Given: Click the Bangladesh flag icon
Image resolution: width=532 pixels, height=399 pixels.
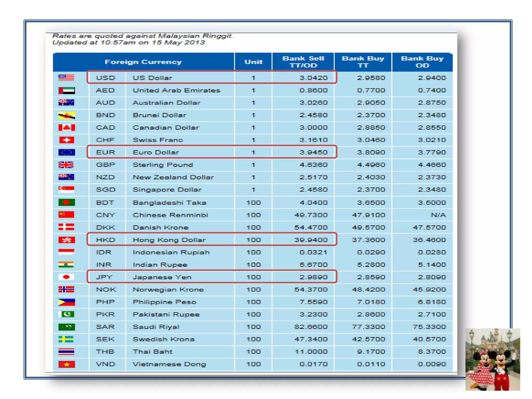Looking at the screenshot, I should [x=66, y=202].
